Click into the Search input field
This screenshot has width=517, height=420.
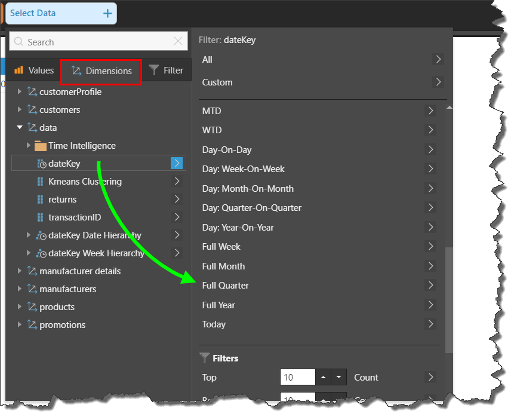click(96, 42)
